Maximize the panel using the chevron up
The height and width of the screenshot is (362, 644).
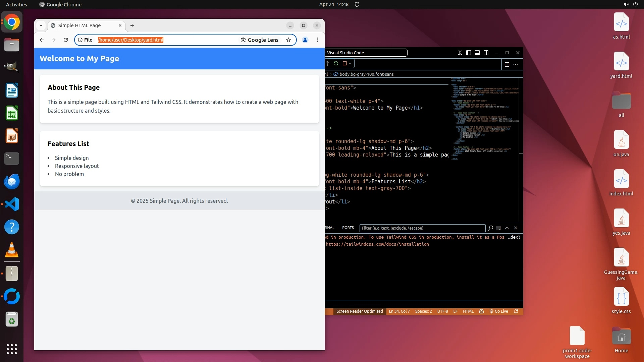[x=507, y=228]
